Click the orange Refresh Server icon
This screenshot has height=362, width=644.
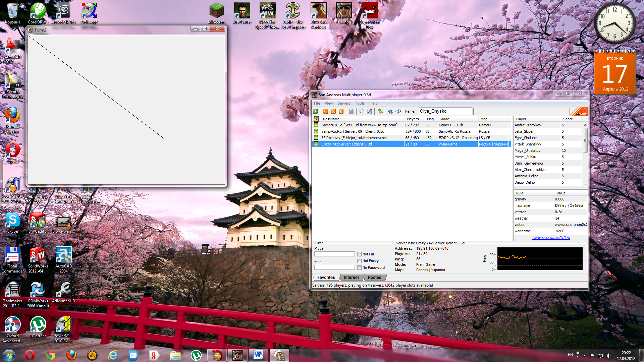[341, 111]
